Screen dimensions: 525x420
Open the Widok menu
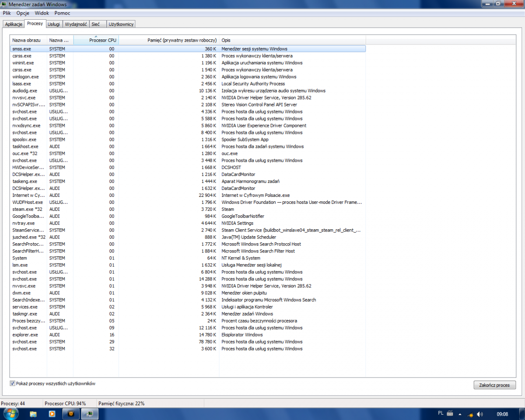[42, 13]
